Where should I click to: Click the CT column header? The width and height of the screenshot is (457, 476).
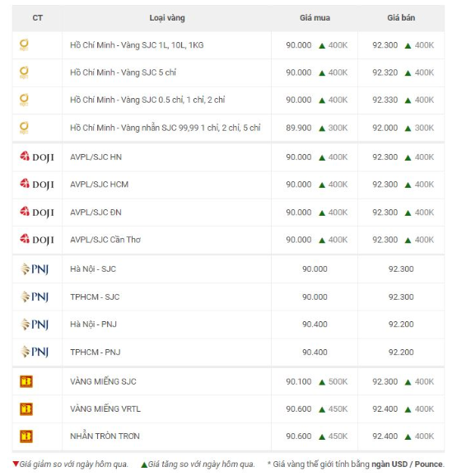(x=37, y=18)
